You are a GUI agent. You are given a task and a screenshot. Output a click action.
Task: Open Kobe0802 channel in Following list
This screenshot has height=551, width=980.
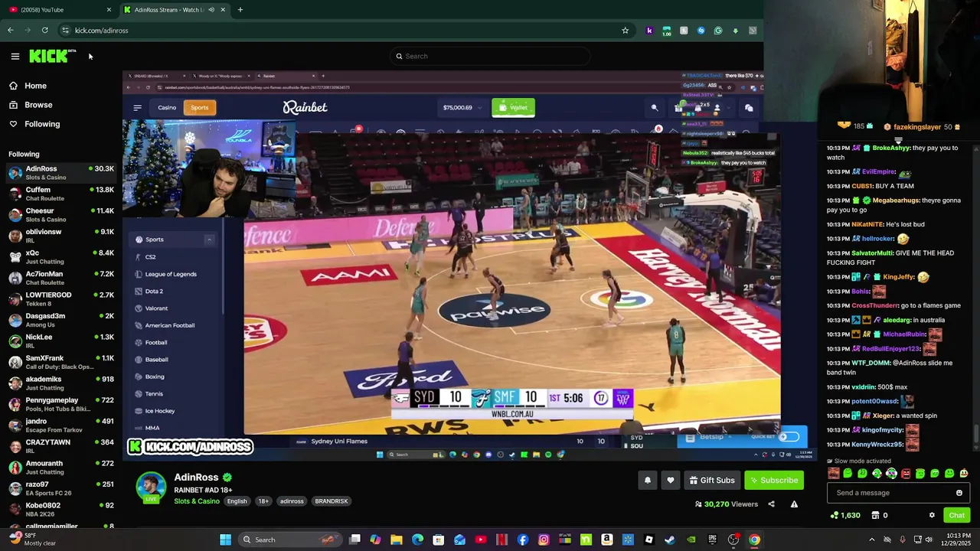(61, 510)
